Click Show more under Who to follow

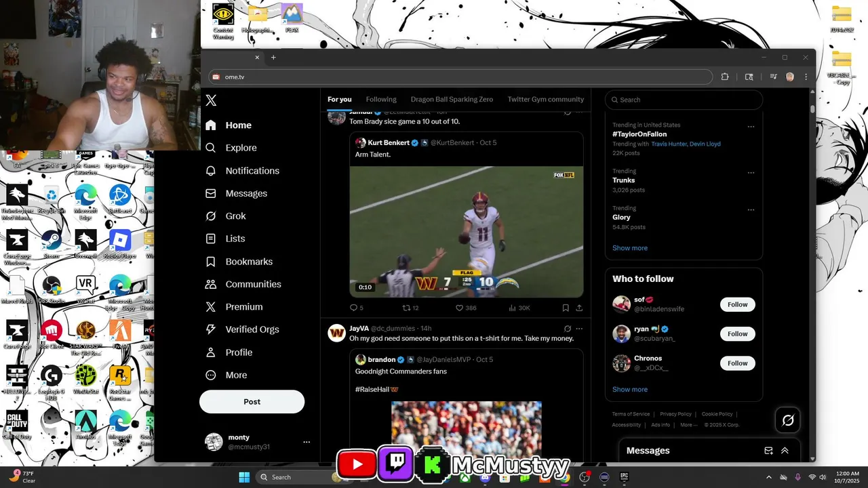pos(630,390)
